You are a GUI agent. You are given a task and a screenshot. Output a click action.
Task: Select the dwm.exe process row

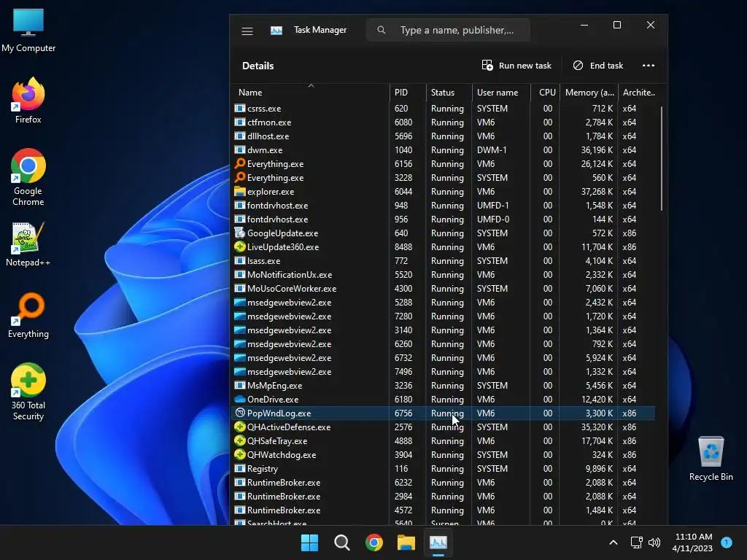click(444, 150)
